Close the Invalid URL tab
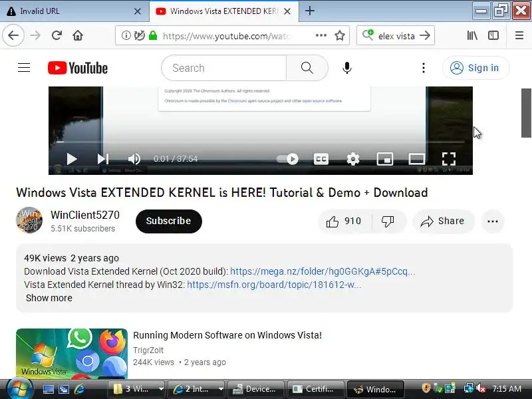Image resolution: width=532 pixels, height=399 pixels. (x=138, y=11)
